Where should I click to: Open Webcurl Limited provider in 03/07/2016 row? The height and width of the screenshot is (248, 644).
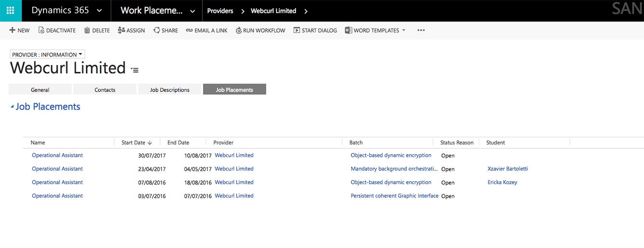[x=234, y=196]
